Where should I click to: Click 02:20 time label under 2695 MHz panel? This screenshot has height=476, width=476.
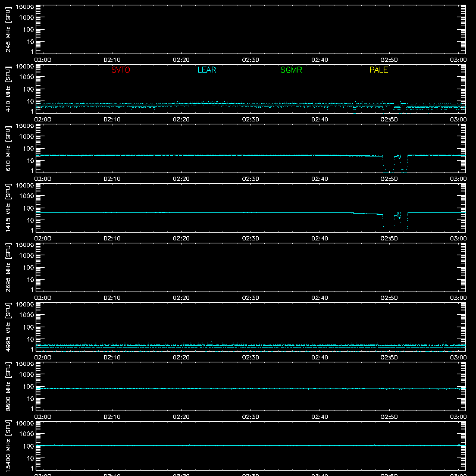click(181, 298)
